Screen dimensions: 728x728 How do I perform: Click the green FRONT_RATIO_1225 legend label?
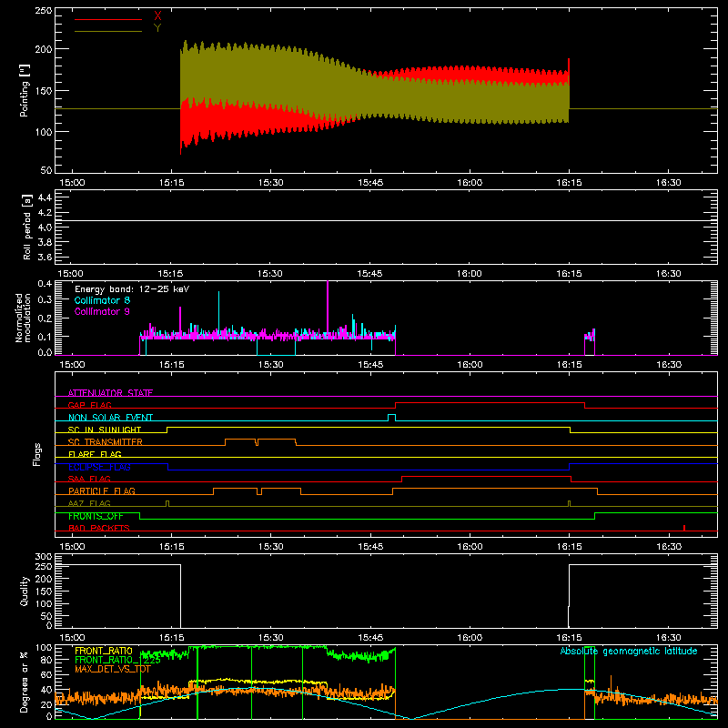(x=117, y=660)
